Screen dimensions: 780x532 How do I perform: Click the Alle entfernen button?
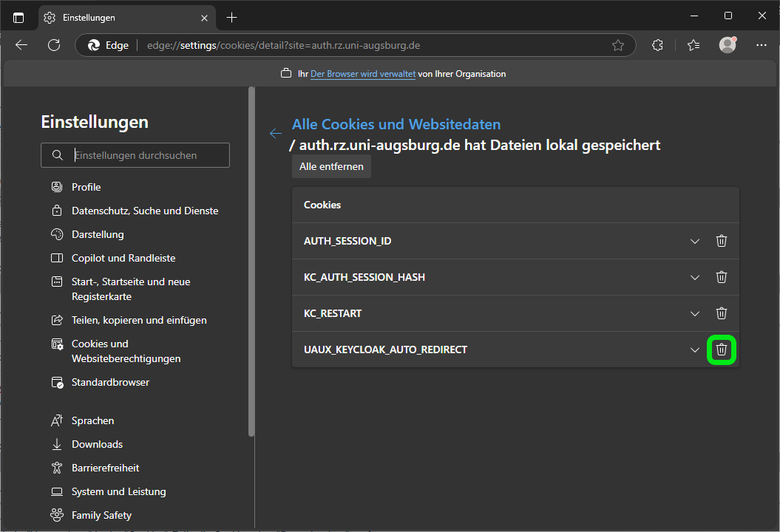point(331,166)
